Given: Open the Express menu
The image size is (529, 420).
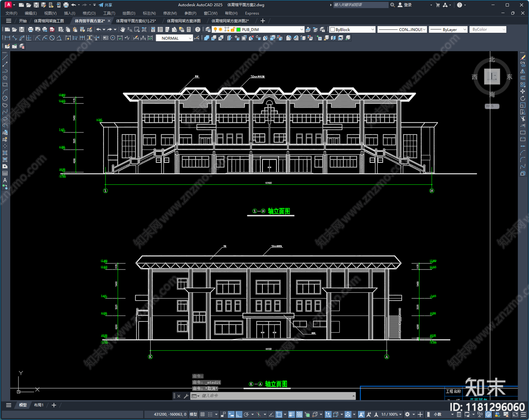Looking at the screenshot, I should click(252, 13).
